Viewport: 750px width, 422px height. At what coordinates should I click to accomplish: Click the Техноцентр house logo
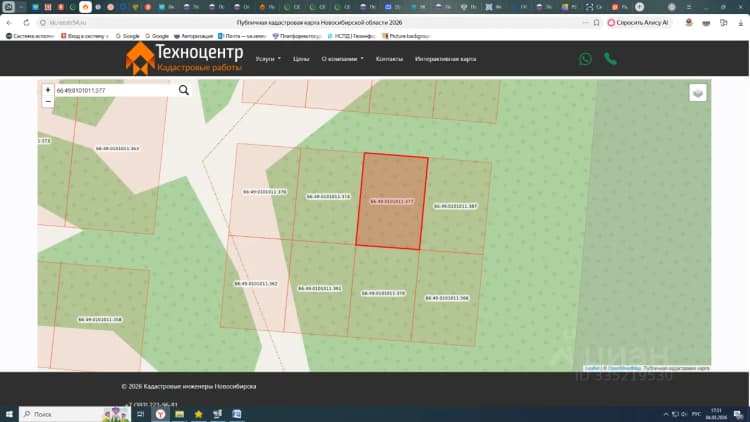click(x=140, y=58)
